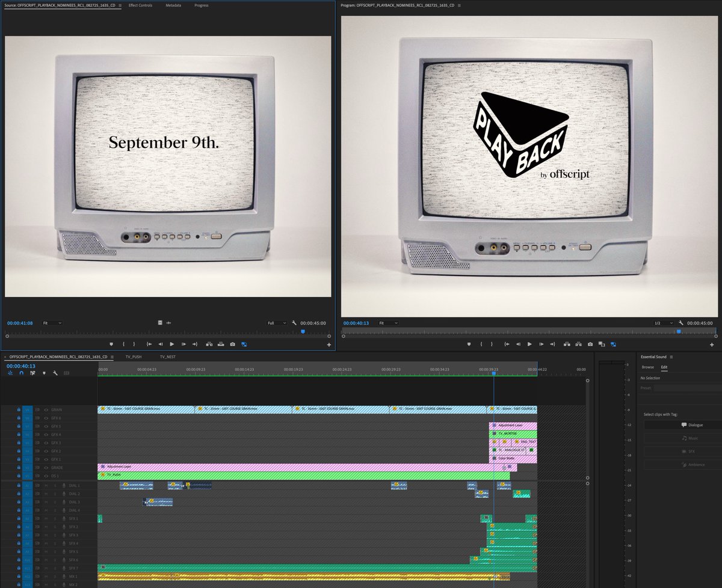Viewport: 722px width, 588px height.
Task: Switch to Metadata tab
Action: (173, 5)
